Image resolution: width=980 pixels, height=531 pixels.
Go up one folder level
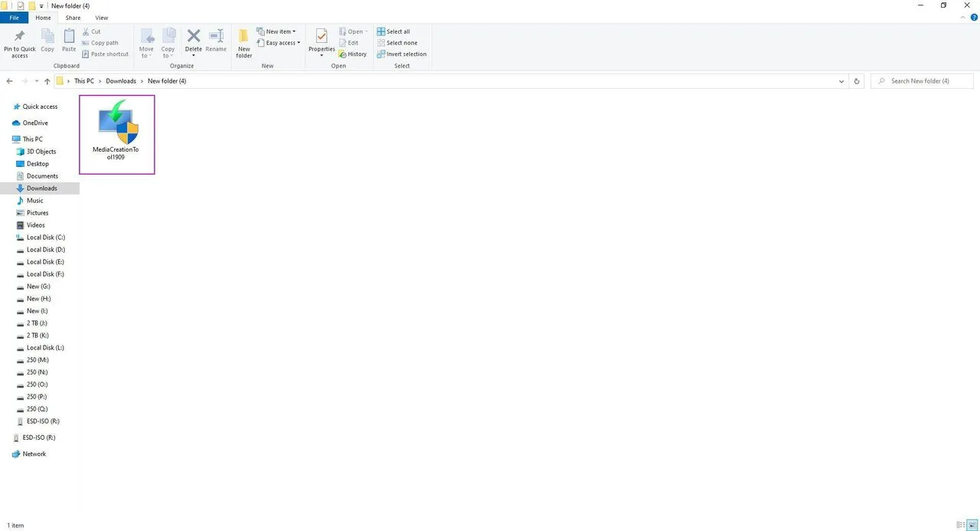[47, 81]
